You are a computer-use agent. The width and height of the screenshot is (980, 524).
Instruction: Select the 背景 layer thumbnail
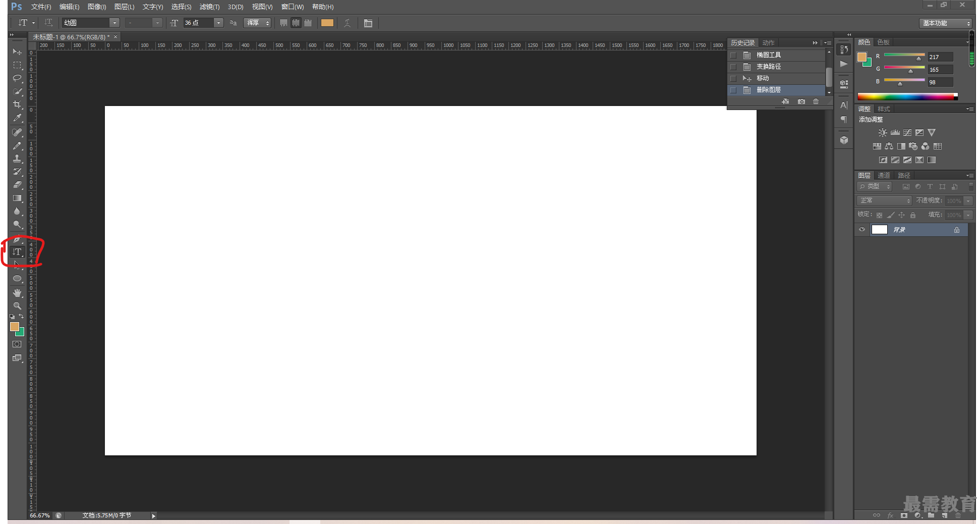pos(879,230)
